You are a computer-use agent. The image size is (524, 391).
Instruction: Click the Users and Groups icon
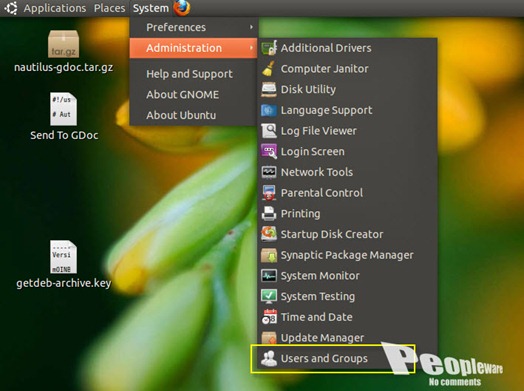coord(269,358)
